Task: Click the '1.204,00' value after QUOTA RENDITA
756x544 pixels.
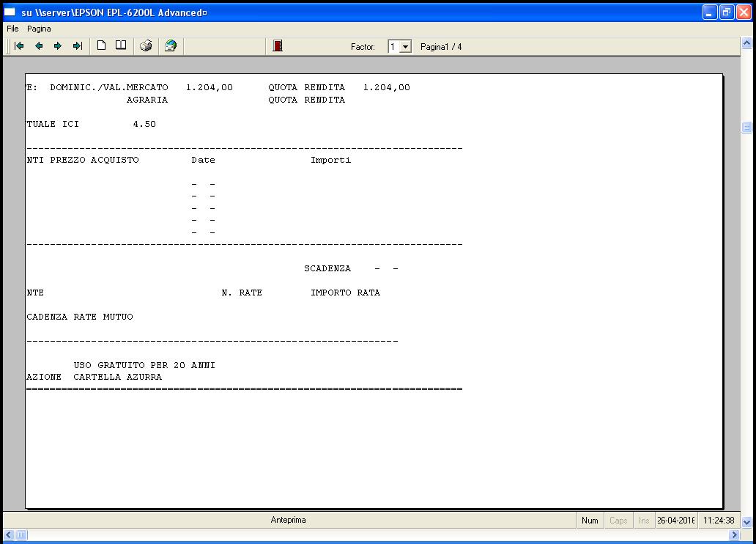Action: (x=387, y=87)
